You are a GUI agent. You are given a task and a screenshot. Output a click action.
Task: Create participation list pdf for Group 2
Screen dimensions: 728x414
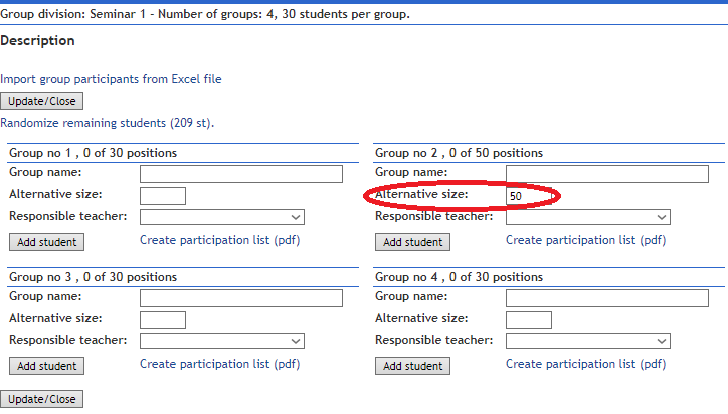pyautogui.click(x=586, y=240)
